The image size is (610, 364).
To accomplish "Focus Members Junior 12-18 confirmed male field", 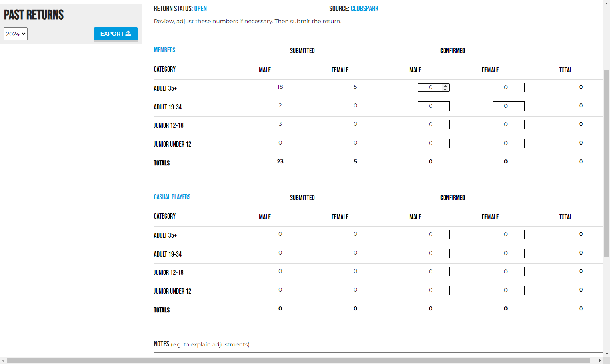I will [x=433, y=125].
